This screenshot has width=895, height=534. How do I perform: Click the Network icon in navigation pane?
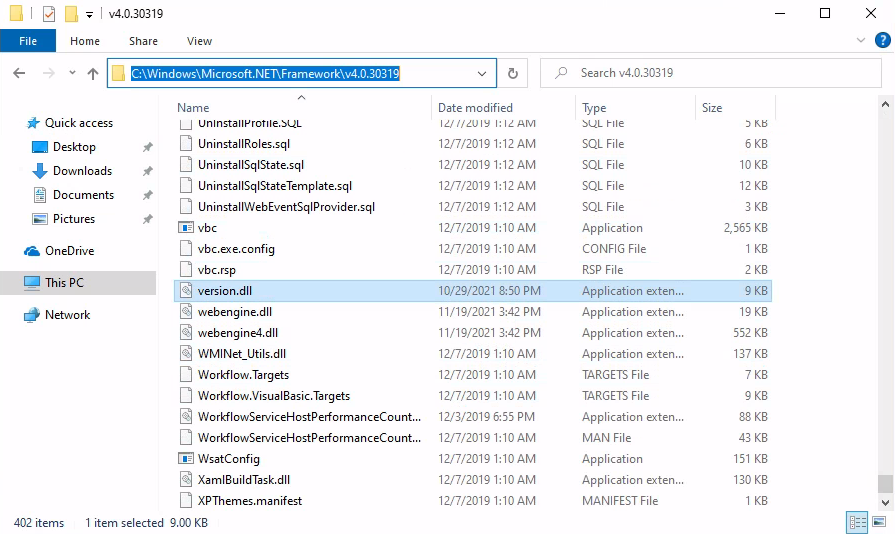[31, 315]
